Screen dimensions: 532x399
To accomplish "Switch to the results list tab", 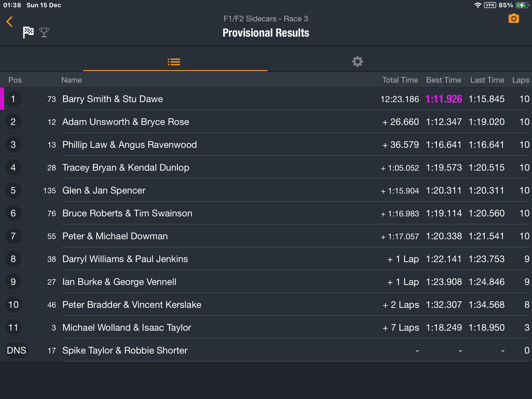I will click(x=174, y=62).
